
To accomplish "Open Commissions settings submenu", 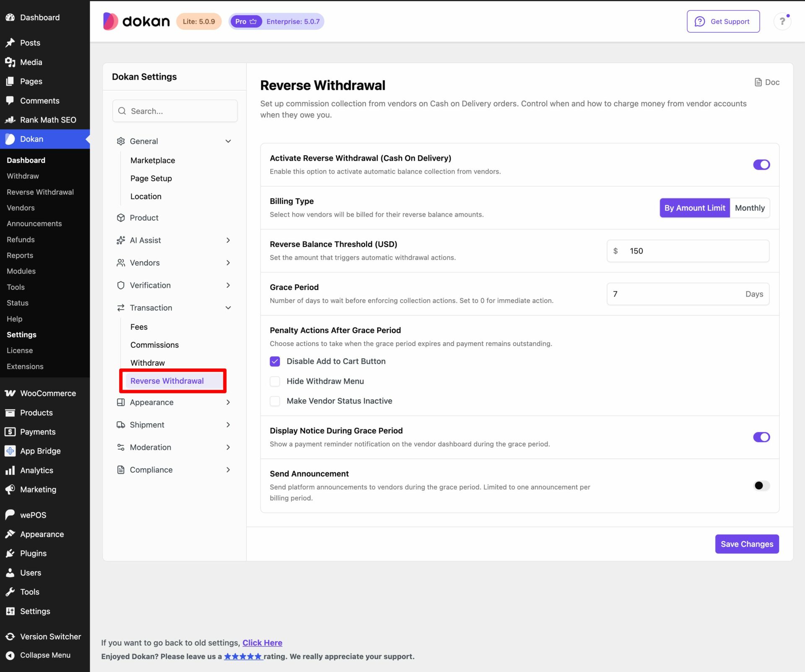I will pyautogui.click(x=154, y=345).
